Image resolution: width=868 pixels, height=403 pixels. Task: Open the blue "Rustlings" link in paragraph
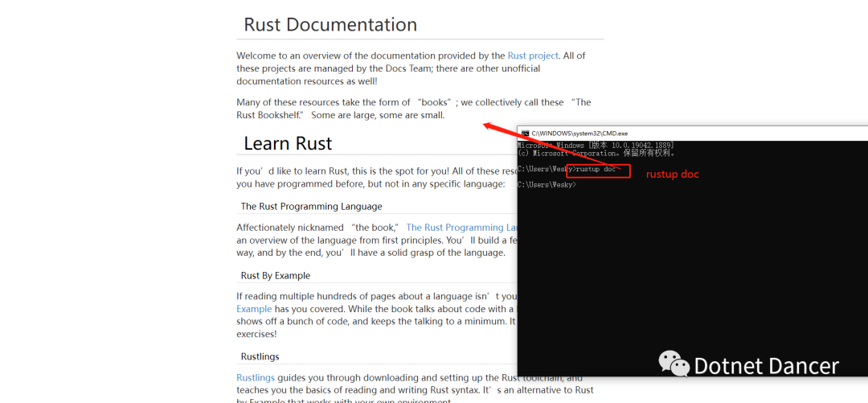pos(256,377)
